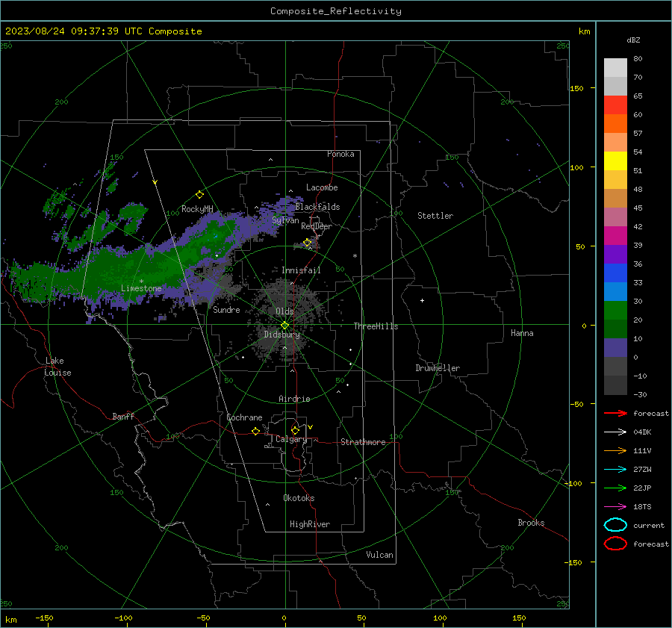Click the red forecast arrow in legend
Viewport: 672px width, 628px height.
615,413
